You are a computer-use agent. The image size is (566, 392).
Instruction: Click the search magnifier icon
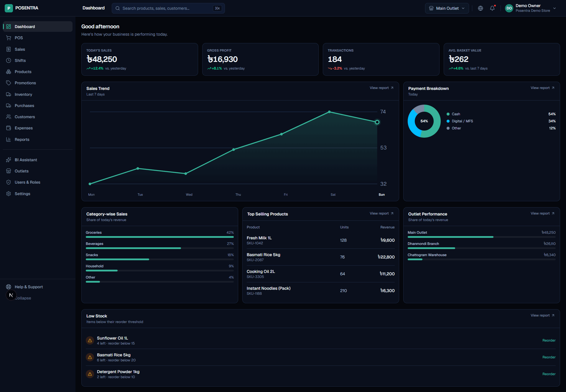118,8
